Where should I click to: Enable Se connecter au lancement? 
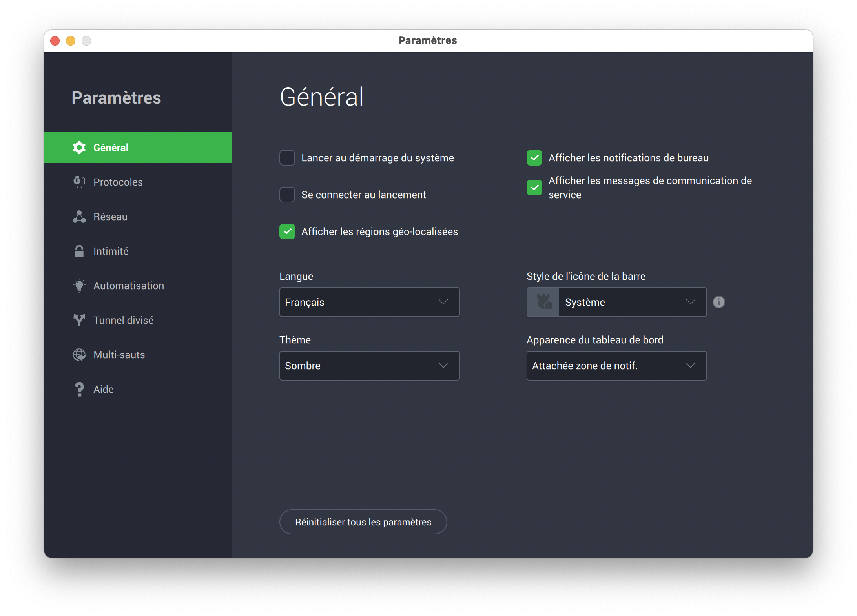tap(287, 195)
